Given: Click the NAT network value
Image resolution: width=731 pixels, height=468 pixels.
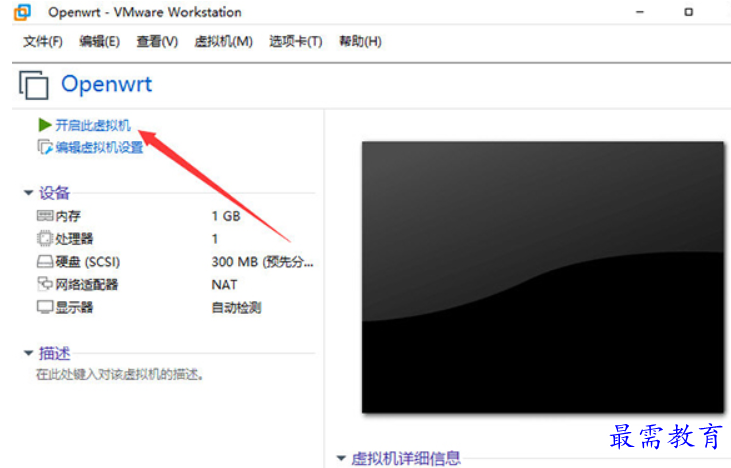Looking at the screenshot, I should [x=224, y=284].
